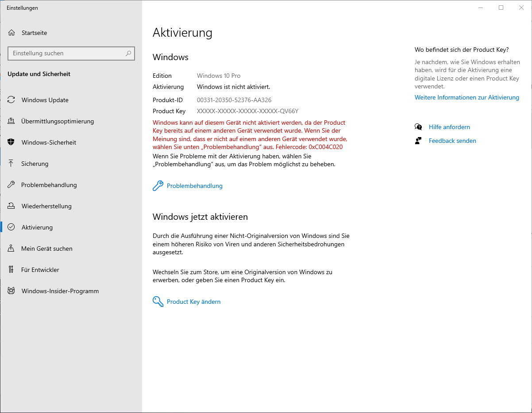This screenshot has height=413, width=532.
Task: Click the Produkt-ID value 00331-20350-52376-AA326
Action: coord(234,100)
